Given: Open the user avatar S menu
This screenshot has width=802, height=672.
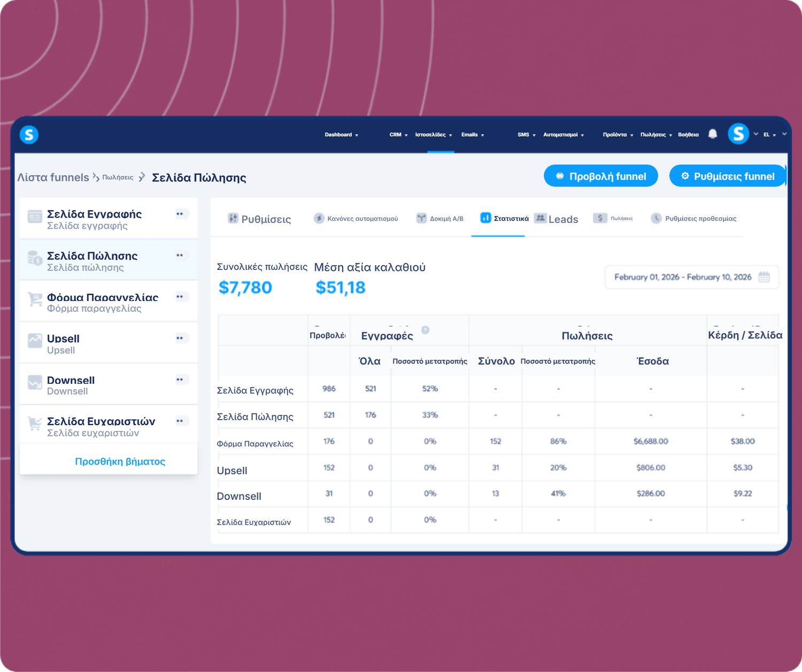Looking at the screenshot, I should pyautogui.click(x=738, y=134).
